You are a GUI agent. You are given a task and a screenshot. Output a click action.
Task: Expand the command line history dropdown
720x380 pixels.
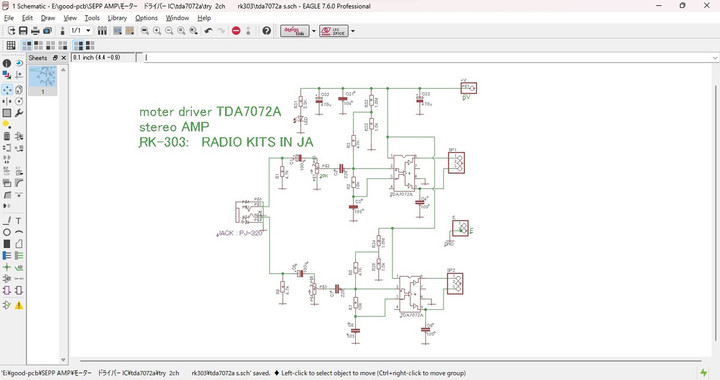(x=715, y=58)
